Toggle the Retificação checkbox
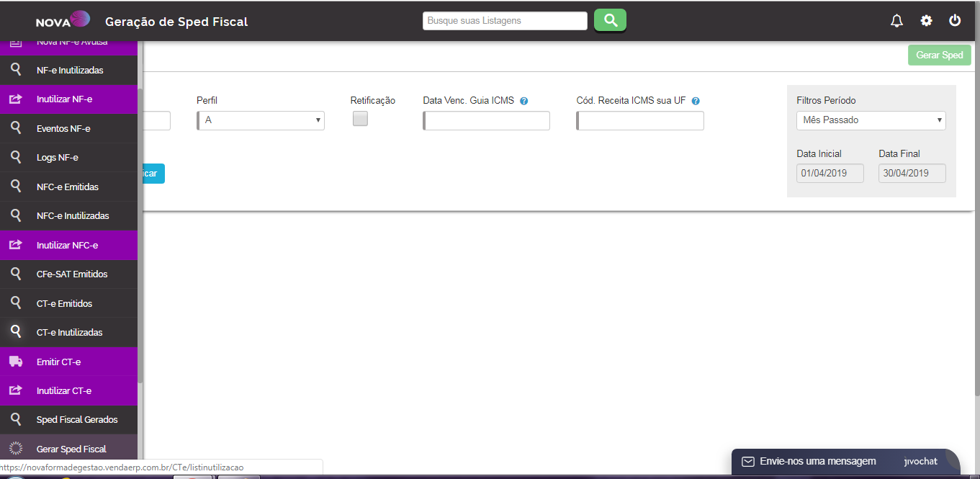 360,119
